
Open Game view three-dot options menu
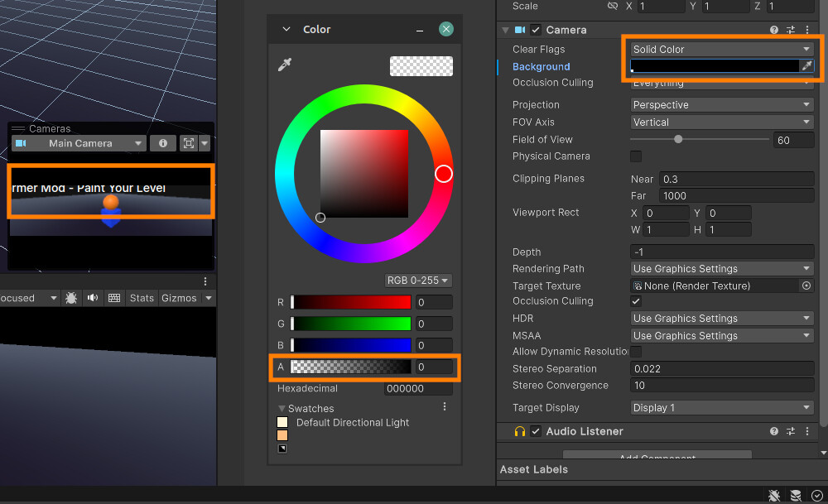click(205, 281)
